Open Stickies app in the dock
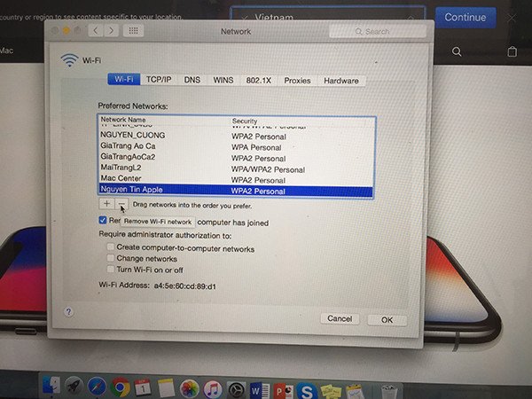Image resolution: width=532 pixels, height=399 pixels. click(331, 392)
